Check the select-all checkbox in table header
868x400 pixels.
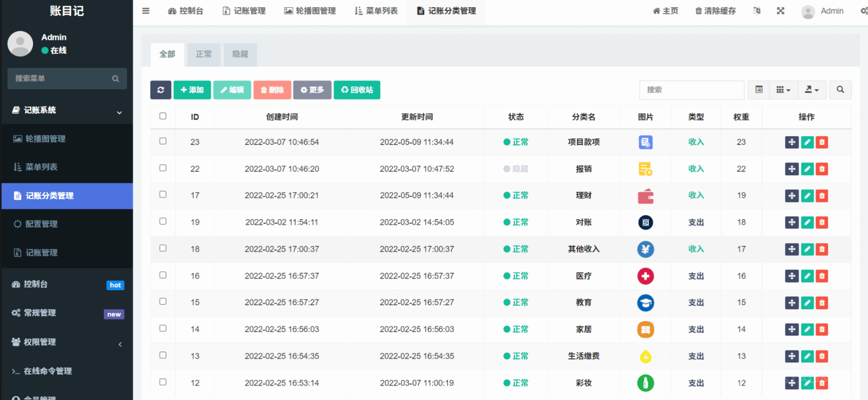[x=163, y=116]
